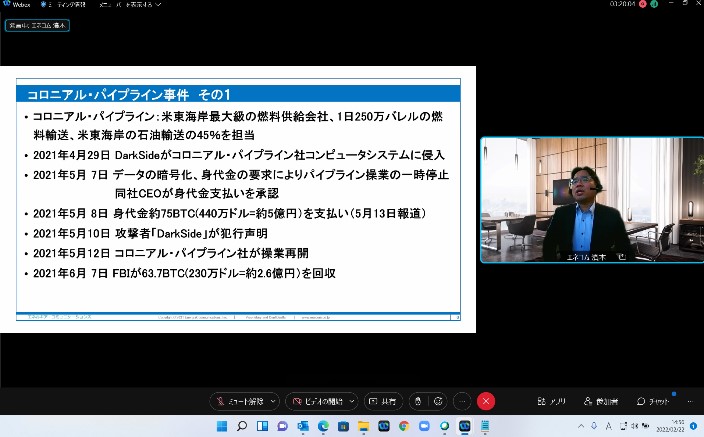The width and height of the screenshot is (704, 437).
Task: Open Windows taskbar search
Action: [242, 426]
